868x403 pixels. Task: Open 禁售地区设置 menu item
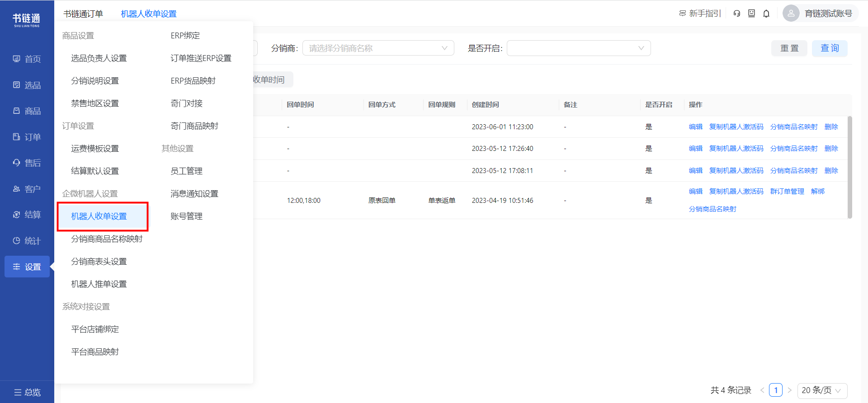click(x=95, y=103)
